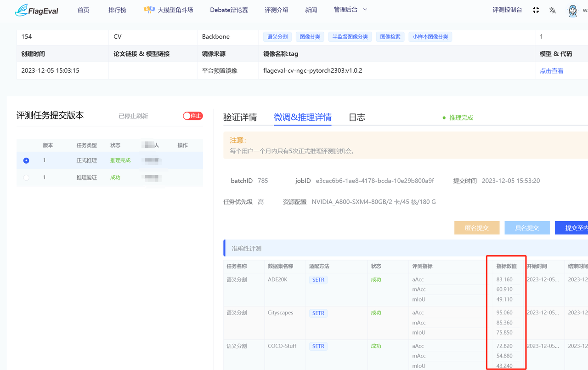Click the fullscreen collapse icon
Screen dimensions: 588x370
tap(536, 10)
